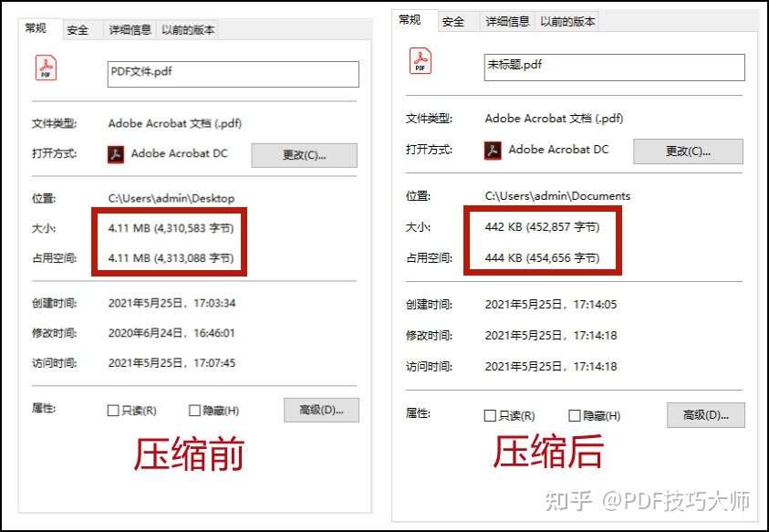Viewport: 769px width, 532px height.
Task: Enable 只读(R) checkbox in 未标题.pdf dialog
Action: pos(490,416)
